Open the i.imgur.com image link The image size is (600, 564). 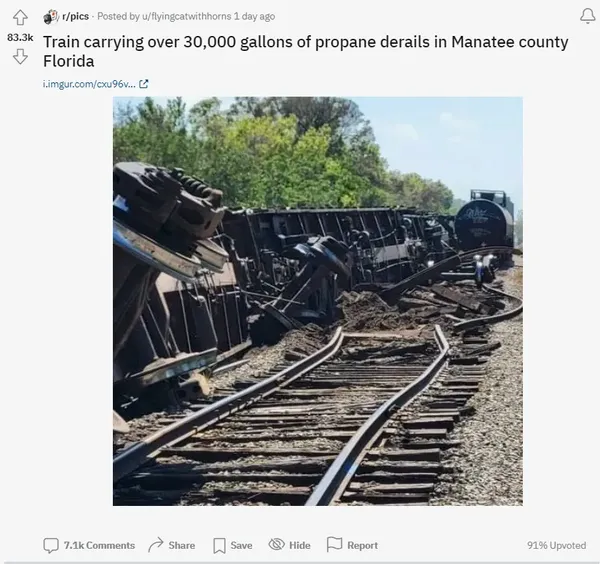tap(89, 84)
